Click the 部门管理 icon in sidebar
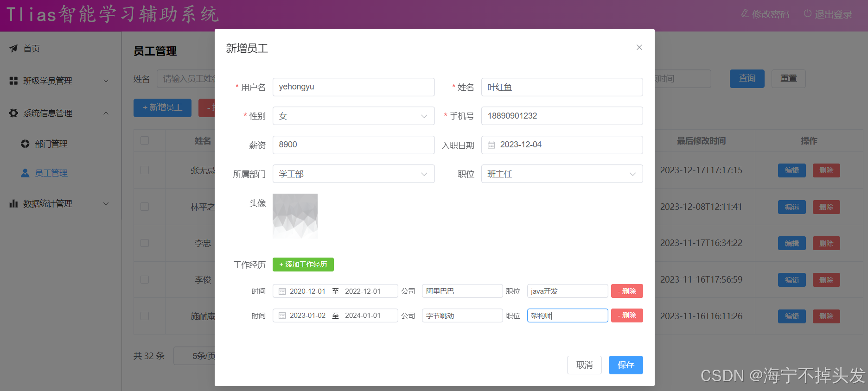The height and width of the screenshot is (391, 868). point(25,144)
